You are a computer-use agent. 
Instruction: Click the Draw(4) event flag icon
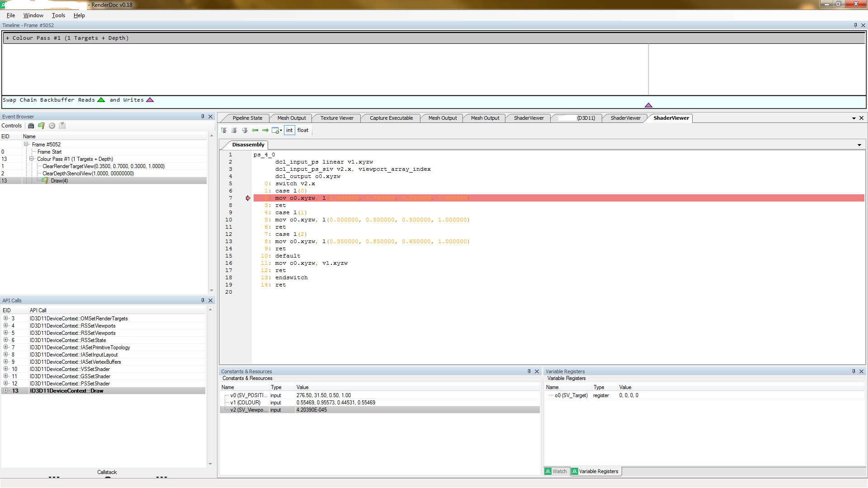pyautogui.click(x=45, y=180)
